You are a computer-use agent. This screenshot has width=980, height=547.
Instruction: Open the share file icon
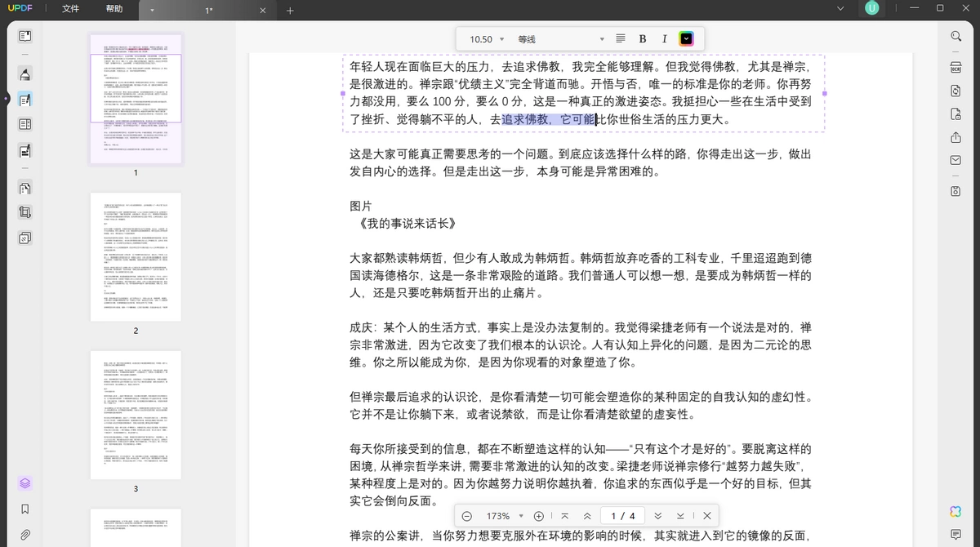tap(955, 137)
